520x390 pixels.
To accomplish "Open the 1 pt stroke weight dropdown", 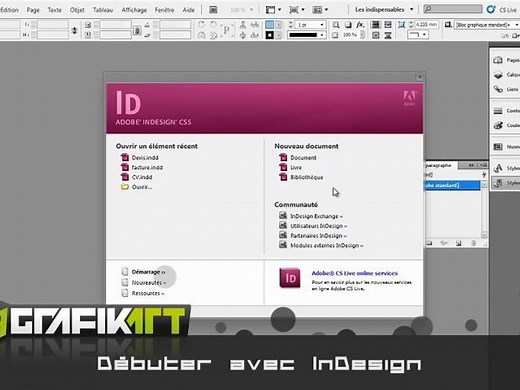I will click(x=322, y=25).
